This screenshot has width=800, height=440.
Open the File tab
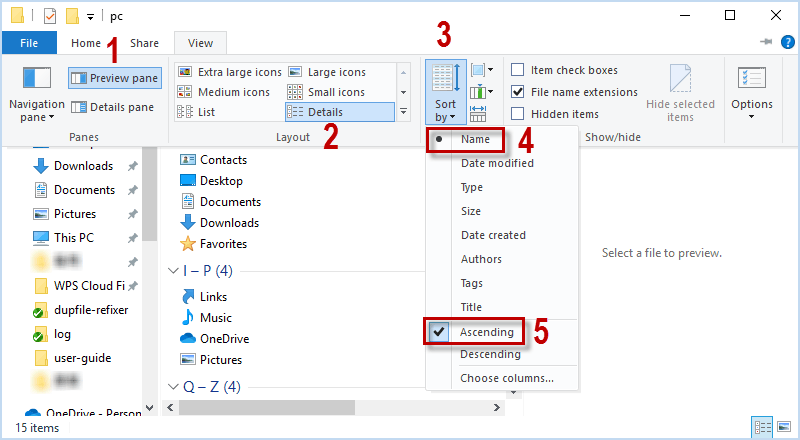pos(29,43)
